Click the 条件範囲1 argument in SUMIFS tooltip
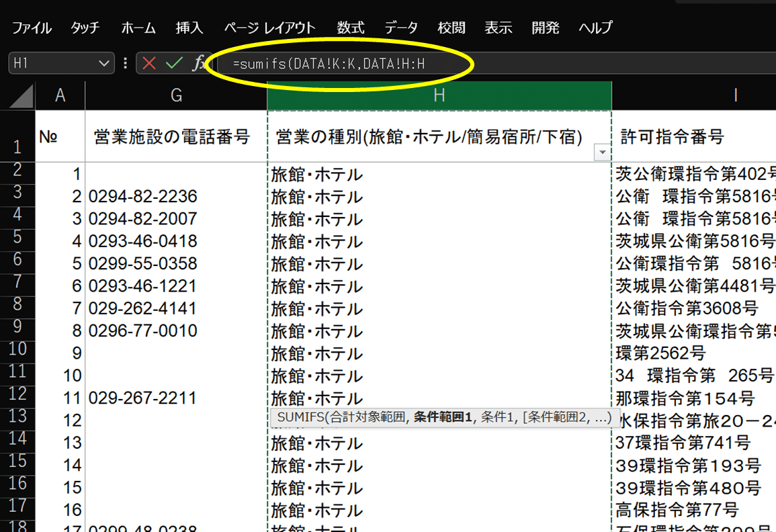776x532 pixels. tap(443, 417)
